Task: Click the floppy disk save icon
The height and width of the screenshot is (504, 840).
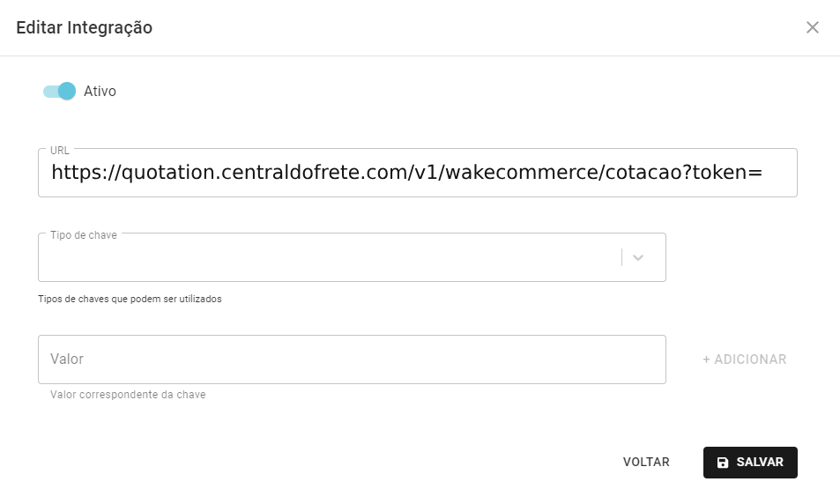Action: [723, 463]
